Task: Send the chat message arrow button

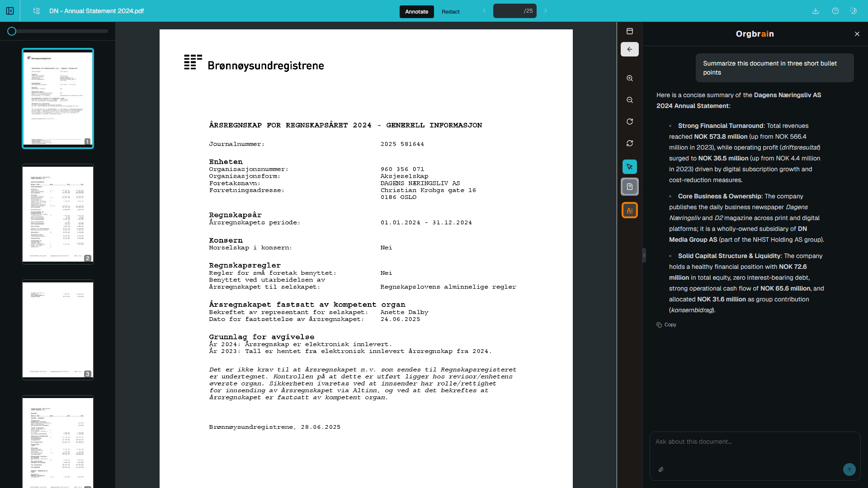Action: (x=849, y=469)
